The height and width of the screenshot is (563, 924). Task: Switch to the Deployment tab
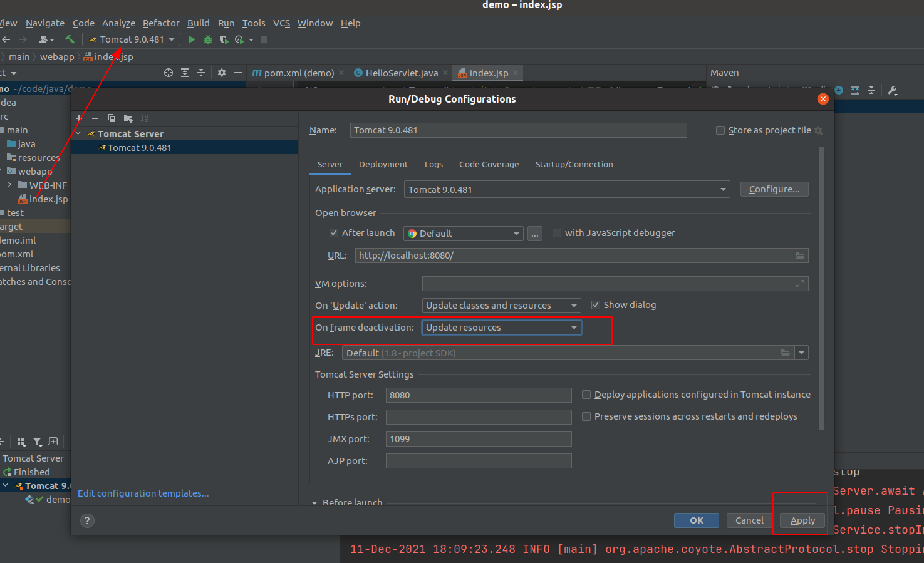383,164
